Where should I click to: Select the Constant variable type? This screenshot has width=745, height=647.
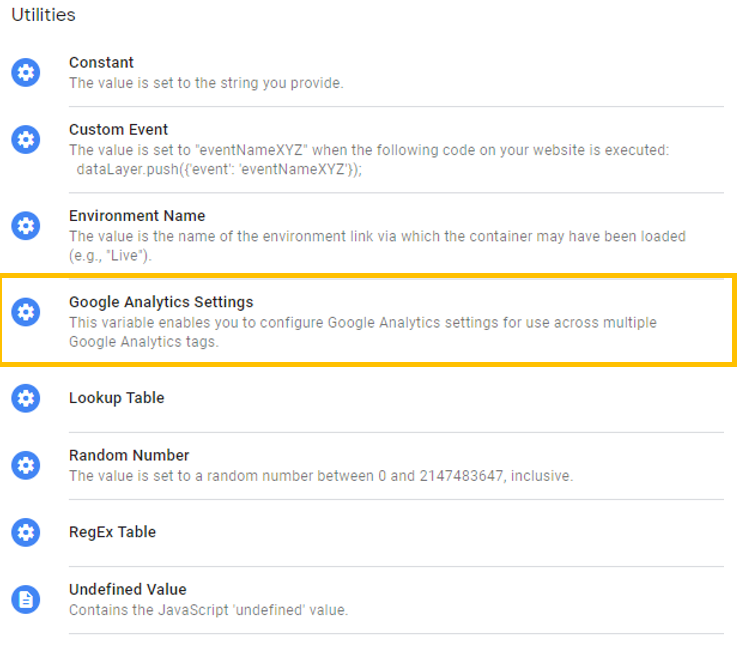(x=101, y=62)
